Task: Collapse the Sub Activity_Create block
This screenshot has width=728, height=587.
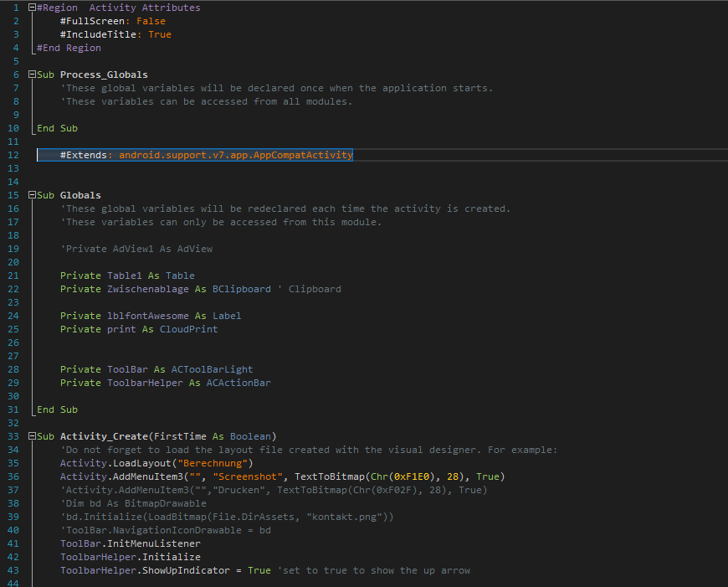Action: pos(32,436)
